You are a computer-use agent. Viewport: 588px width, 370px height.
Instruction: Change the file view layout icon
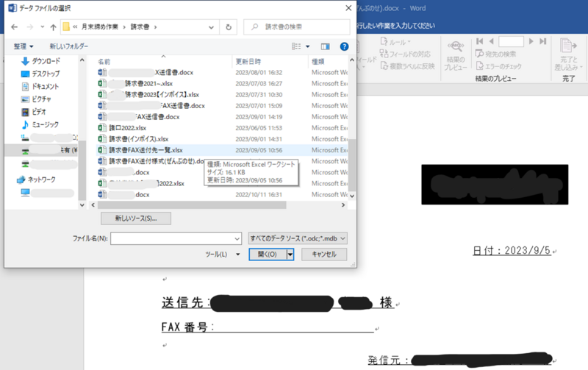coord(296,46)
